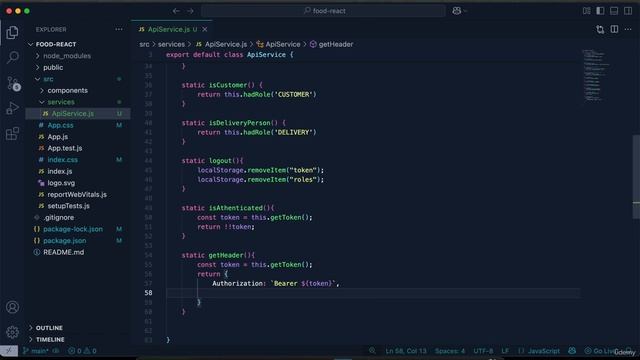
Task: Select the ApiService.js editor tab
Action: pyautogui.click(x=172, y=29)
